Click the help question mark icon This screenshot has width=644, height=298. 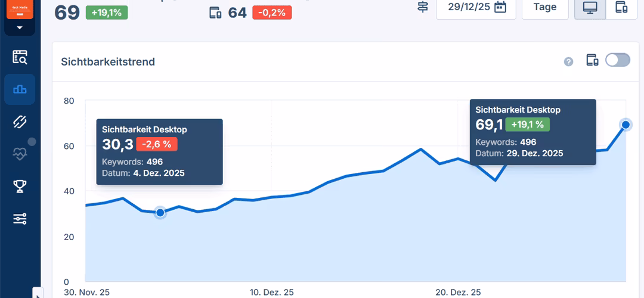[568, 61]
